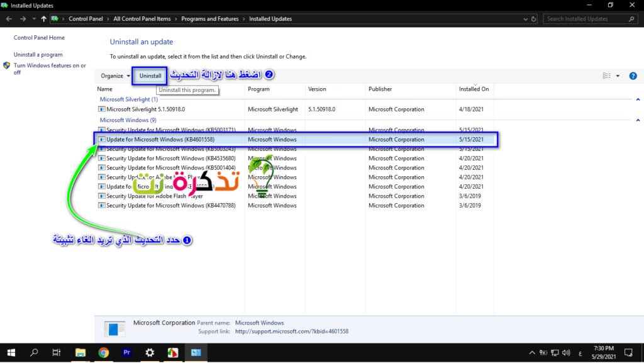Select Update for Microsoft Windows (KB4601558)
The height and width of the screenshot is (363, 644).
click(x=296, y=140)
